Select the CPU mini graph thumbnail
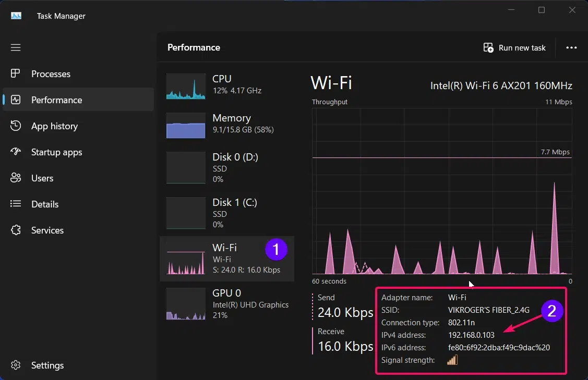This screenshot has width=588, height=380. tap(186, 86)
